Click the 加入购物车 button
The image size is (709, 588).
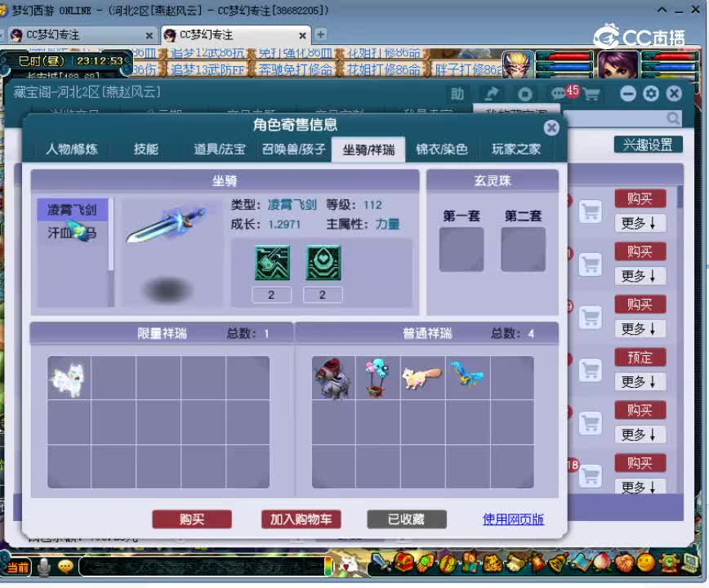[301, 519]
